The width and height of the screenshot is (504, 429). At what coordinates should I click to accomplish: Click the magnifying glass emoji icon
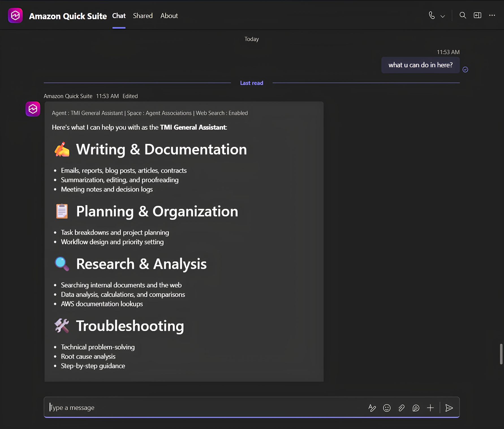tap(62, 264)
